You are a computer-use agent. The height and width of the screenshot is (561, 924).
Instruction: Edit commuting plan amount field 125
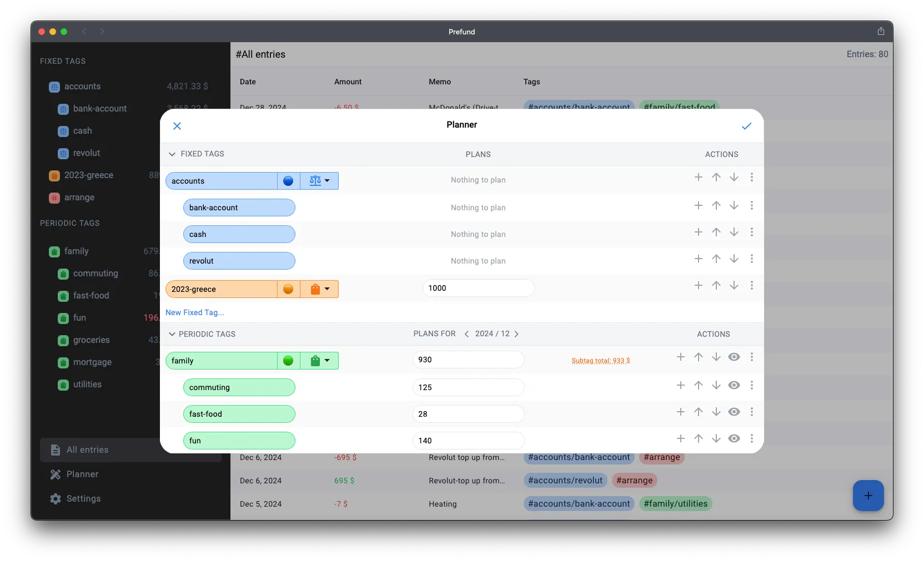pos(468,387)
